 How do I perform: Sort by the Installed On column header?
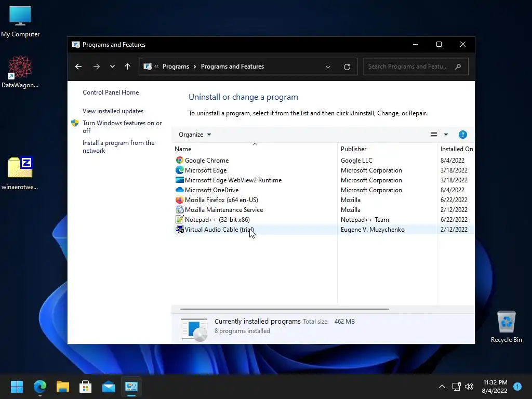tap(456, 149)
